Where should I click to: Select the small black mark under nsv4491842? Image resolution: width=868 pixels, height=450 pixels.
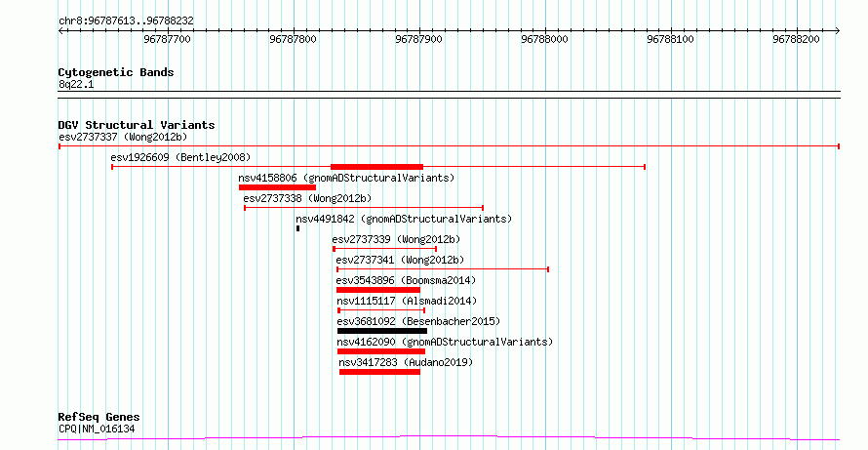click(297, 228)
